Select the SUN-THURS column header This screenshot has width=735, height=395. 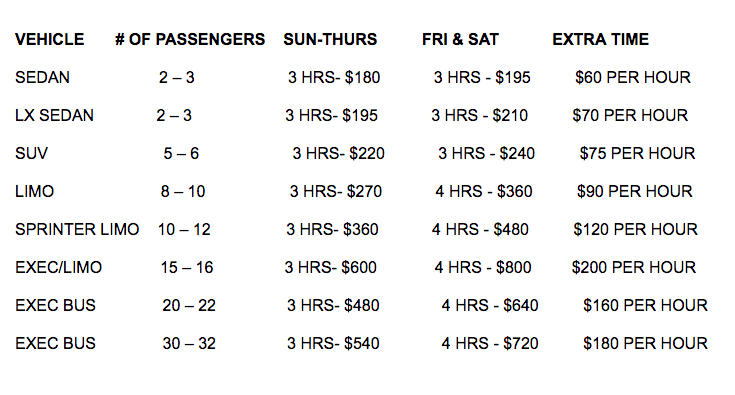[330, 39]
